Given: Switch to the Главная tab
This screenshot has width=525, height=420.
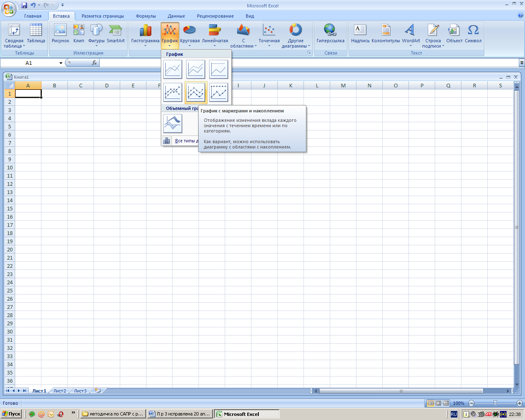Looking at the screenshot, I should tap(33, 16).
